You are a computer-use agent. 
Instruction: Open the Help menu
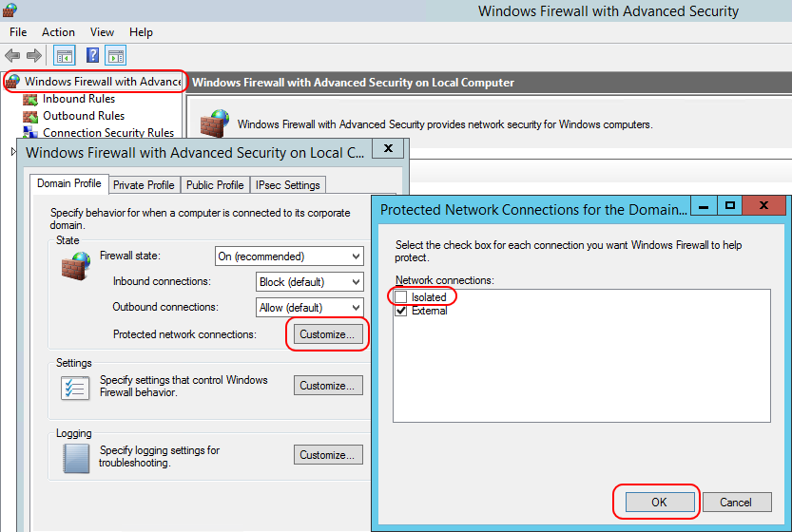tap(141, 32)
